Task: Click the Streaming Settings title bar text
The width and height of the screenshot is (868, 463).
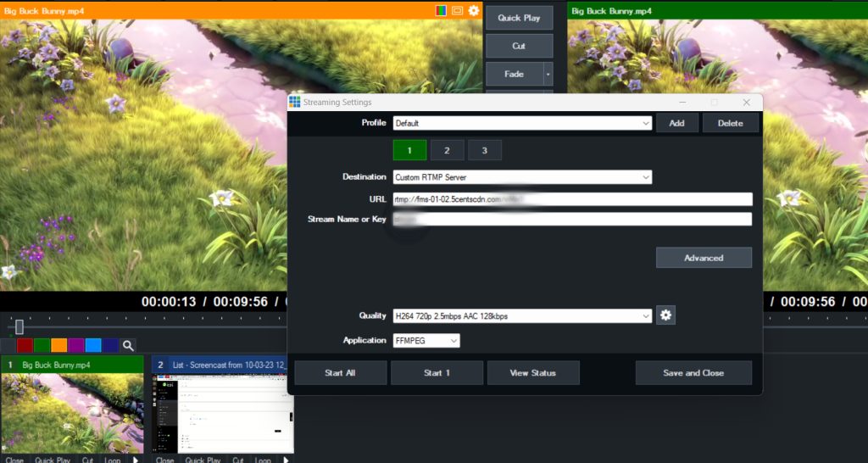Action: [x=337, y=103]
